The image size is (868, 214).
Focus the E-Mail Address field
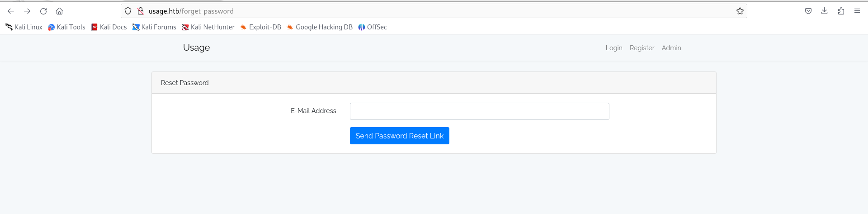pyautogui.click(x=479, y=111)
